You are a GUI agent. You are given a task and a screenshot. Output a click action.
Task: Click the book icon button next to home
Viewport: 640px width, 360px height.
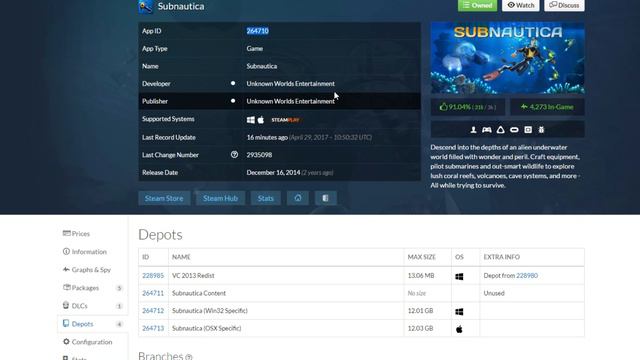(326, 198)
